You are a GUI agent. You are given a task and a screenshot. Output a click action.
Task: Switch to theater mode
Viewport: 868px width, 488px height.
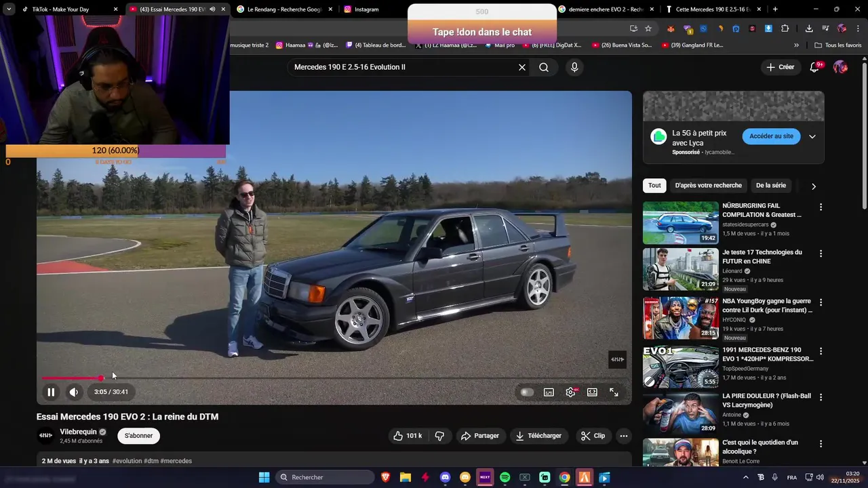592,392
